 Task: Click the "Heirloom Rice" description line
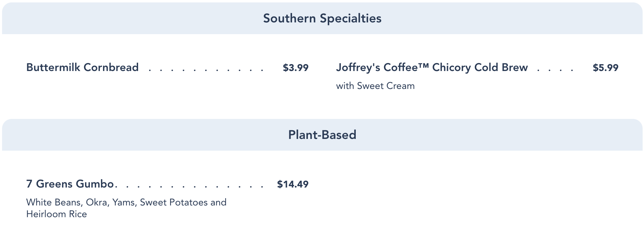pyautogui.click(x=56, y=214)
